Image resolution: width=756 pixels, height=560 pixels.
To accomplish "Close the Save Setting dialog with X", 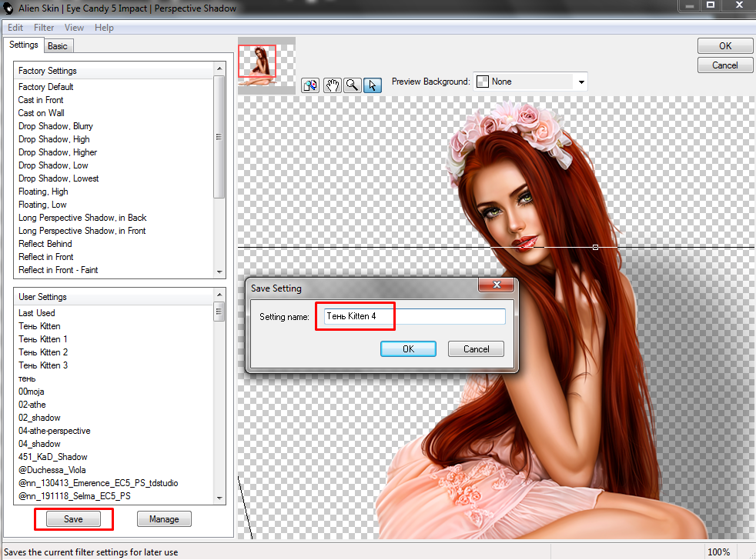I will [x=496, y=288].
